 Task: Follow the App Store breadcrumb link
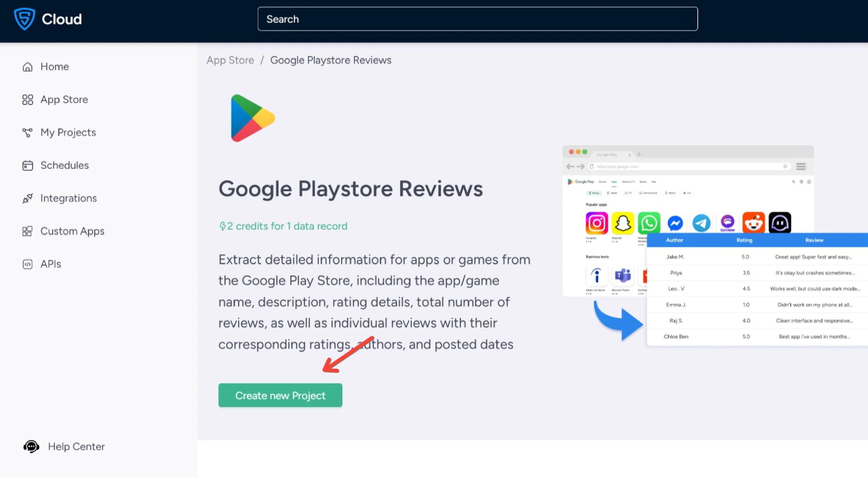click(230, 60)
